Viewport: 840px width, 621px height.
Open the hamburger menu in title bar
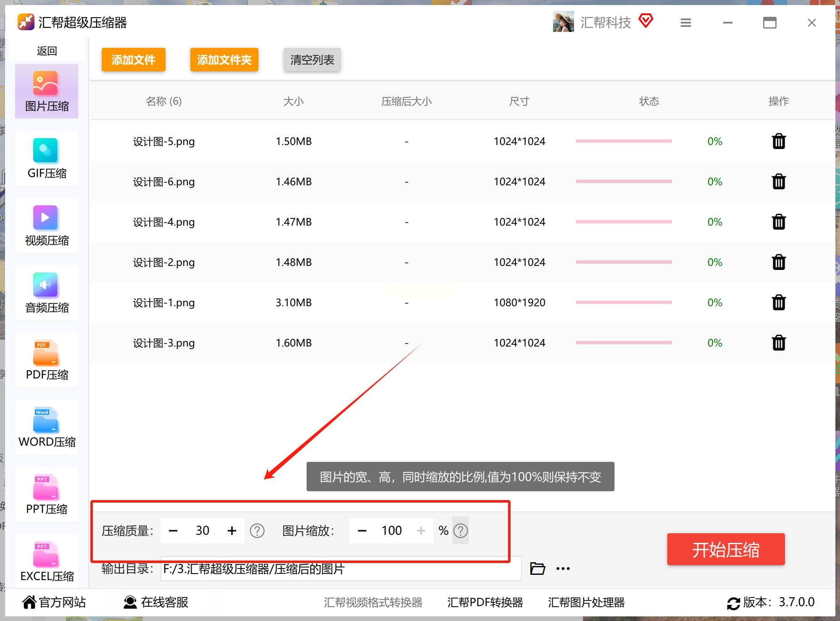click(685, 23)
